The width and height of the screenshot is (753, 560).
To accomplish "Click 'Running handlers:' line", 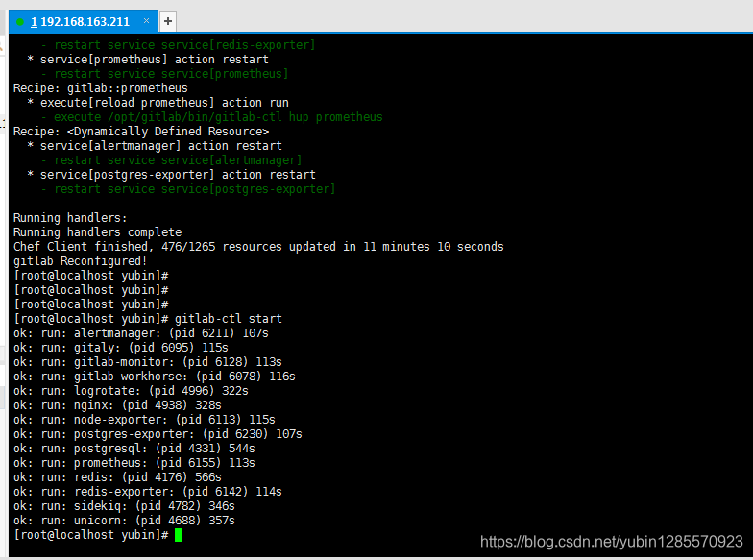I will pyautogui.click(x=70, y=217).
